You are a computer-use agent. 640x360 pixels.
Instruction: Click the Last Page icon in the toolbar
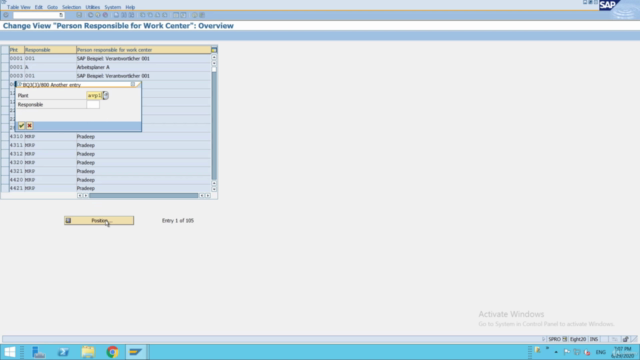164,15
